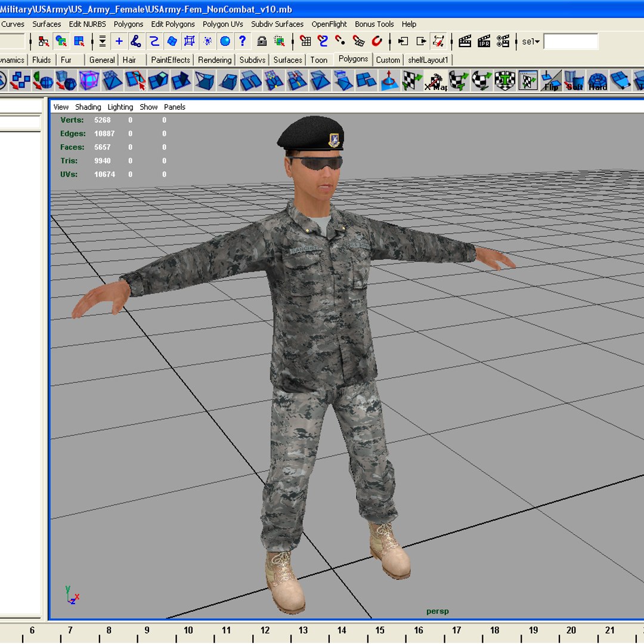Toggle the rendering selection mask sphere
The width and height of the screenshot is (644, 644).
coord(225,41)
